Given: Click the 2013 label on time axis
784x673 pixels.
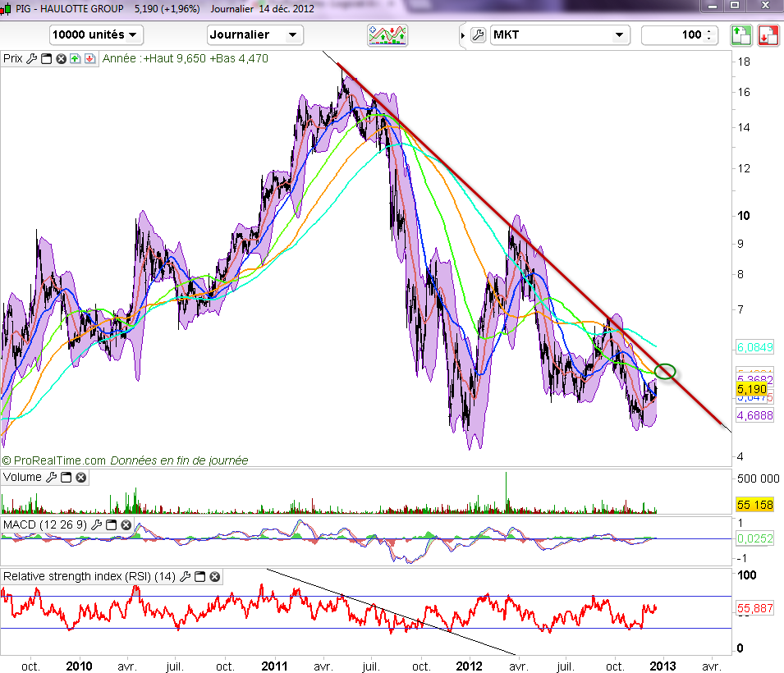Looking at the screenshot, I should pos(663,666).
